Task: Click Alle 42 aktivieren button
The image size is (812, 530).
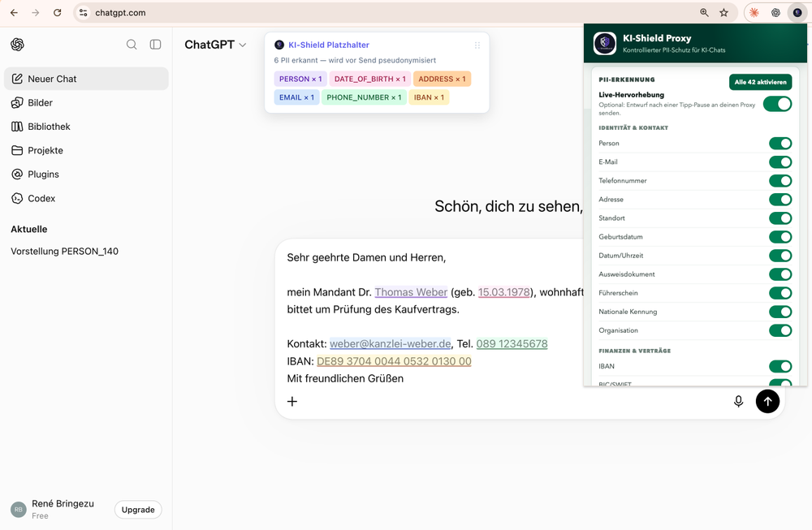Action: [x=760, y=82]
